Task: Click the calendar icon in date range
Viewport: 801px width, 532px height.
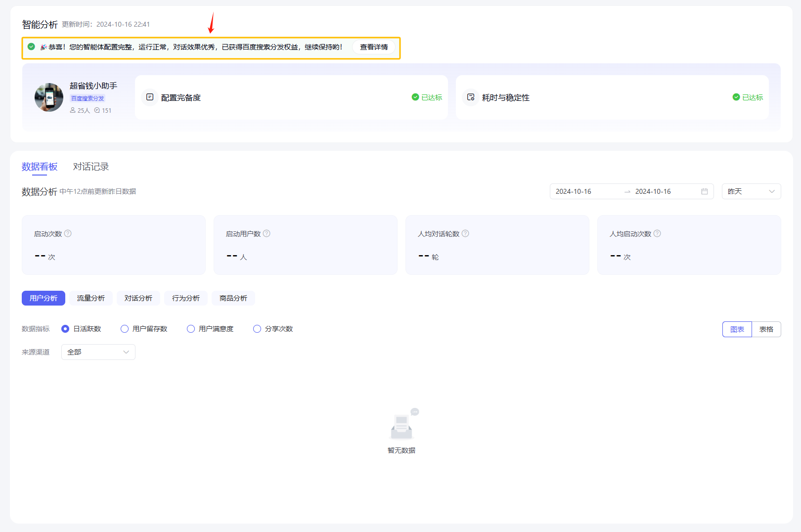Action: (705, 191)
